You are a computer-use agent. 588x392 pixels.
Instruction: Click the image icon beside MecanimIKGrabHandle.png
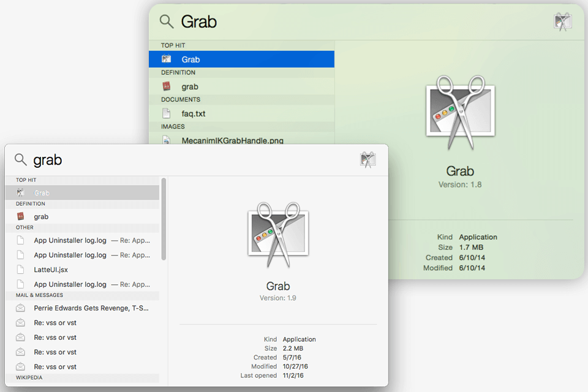(167, 139)
